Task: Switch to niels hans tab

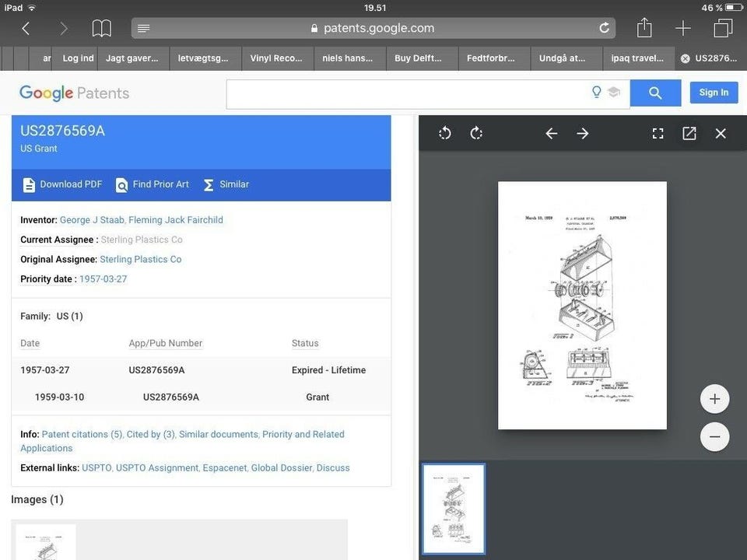Action: [349, 58]
